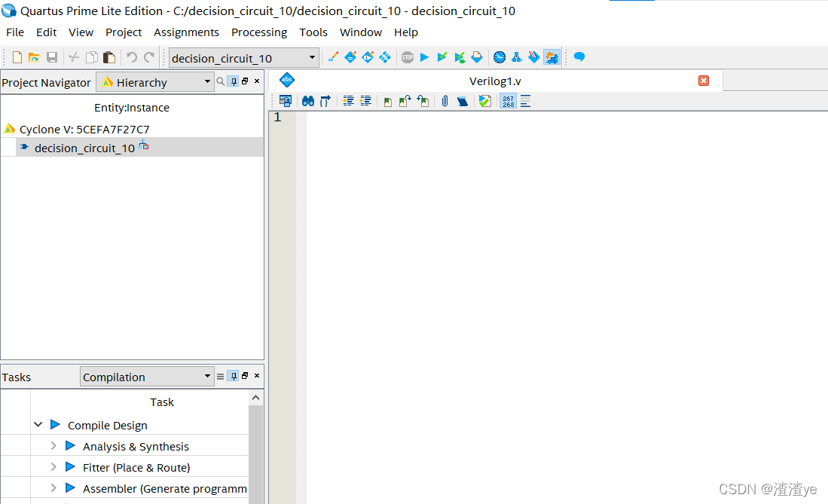The height and width of the screenshot is (504, 828).
Task: Toggle bookmark in the editor toolbar
Action: [387, 102]
